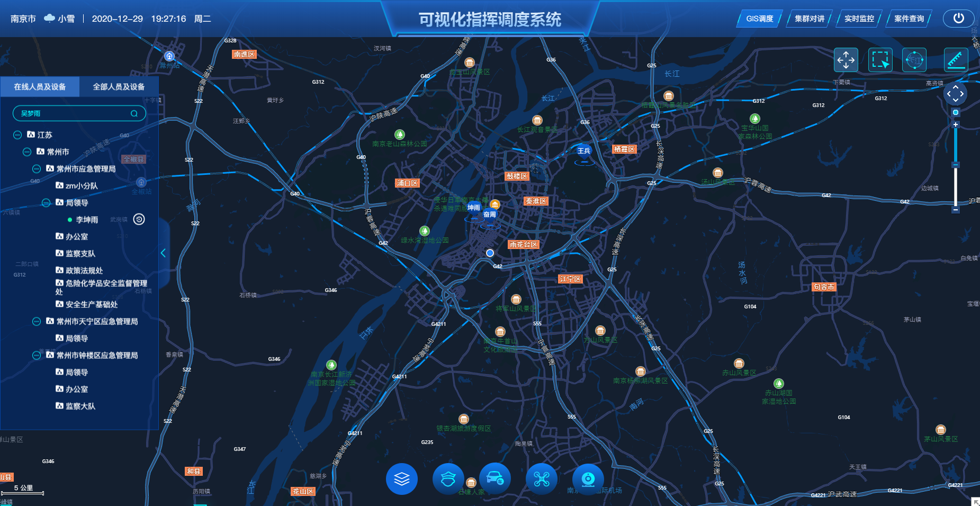This screenshot has width=980, height=506.
Task: Focus the 吴梦雨 search field
Action: (79, 113)
